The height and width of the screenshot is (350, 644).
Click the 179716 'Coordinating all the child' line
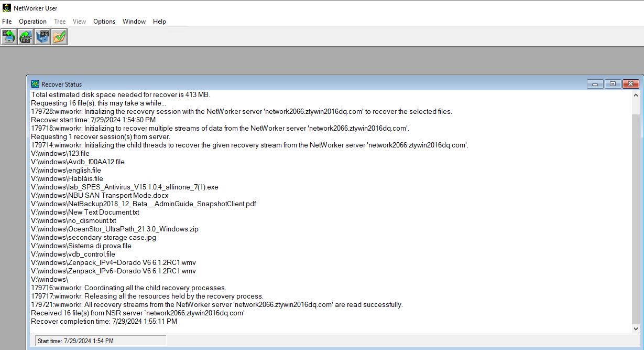point(128,288)
